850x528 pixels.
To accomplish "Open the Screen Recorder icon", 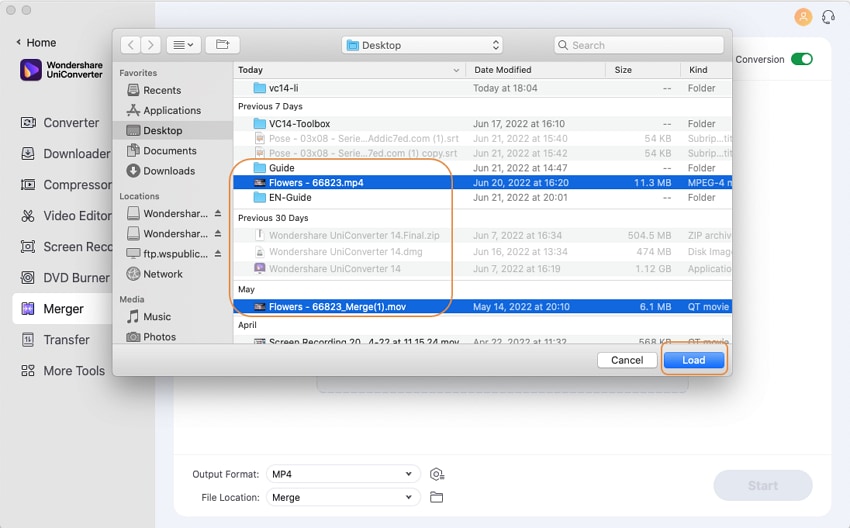I will (x=28, y=247).
